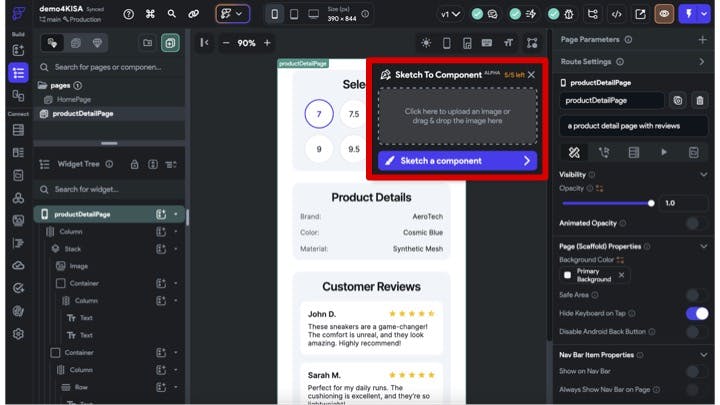Zoom out canvas with minus button
The width and height of the screenshot is (720, 405).
pos(225,43)
